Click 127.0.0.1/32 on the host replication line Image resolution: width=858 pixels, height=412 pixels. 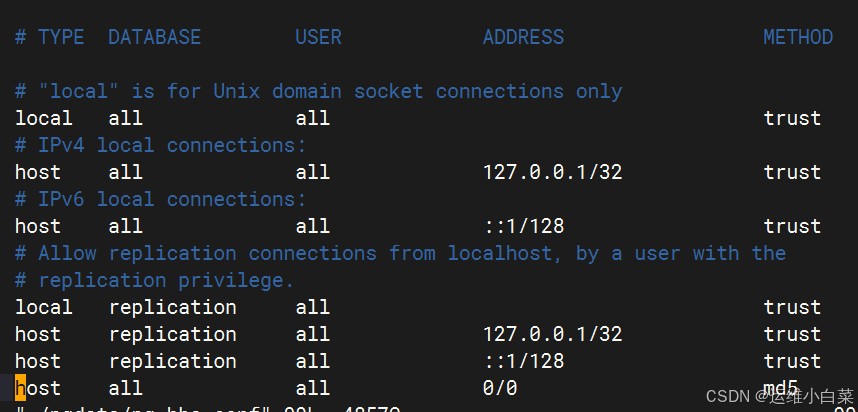[x=552, y=334]
